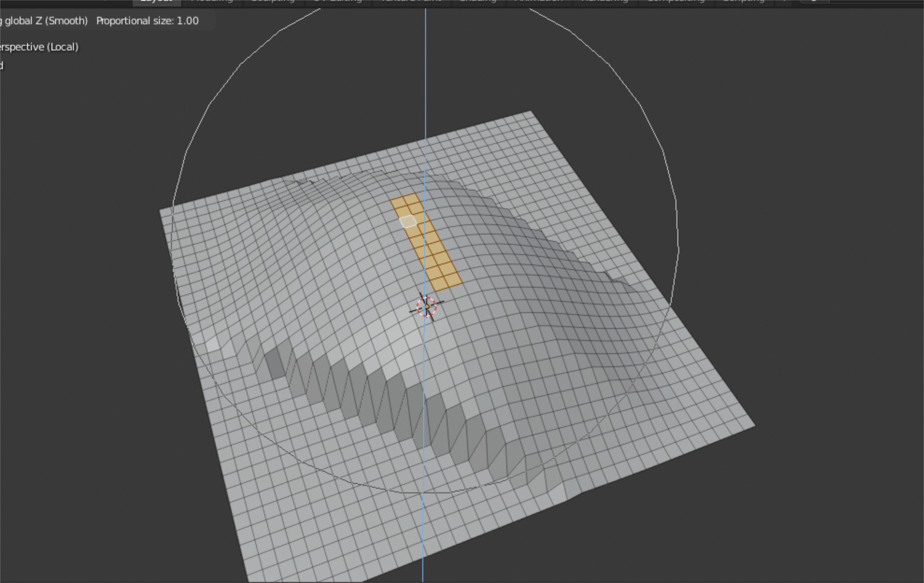Click the 'Proportional size: 1.00' status text
This screenshot has width=924, height=583.
pos(147,21)
